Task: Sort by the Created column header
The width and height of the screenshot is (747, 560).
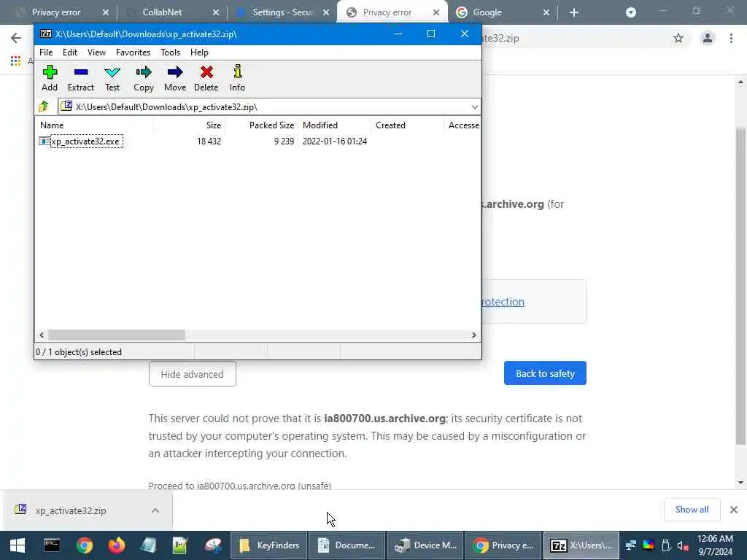Action: pos(407,125)
